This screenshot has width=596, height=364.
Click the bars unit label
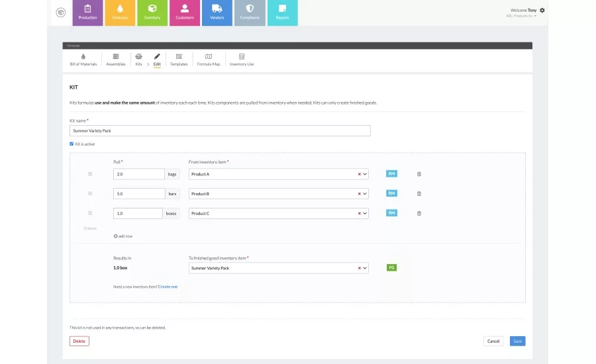(x=173, y=193)
